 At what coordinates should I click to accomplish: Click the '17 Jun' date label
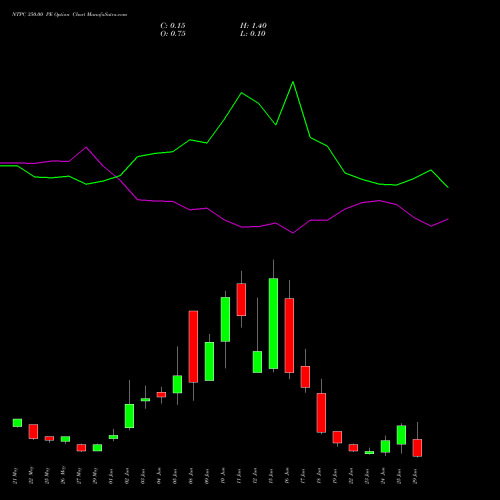click(x=303, y=476)
